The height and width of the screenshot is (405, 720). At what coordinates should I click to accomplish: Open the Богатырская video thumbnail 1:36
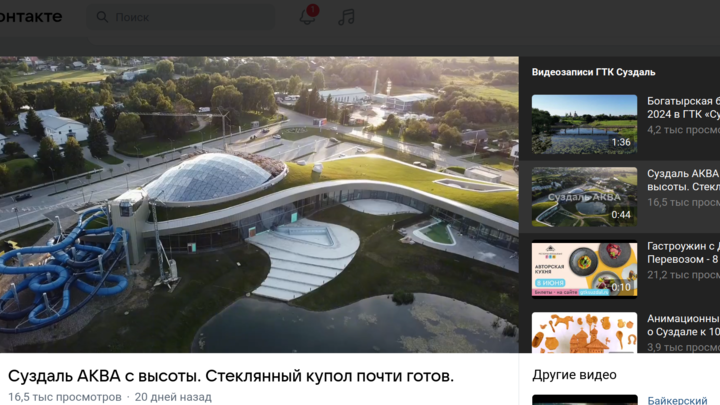584,124
